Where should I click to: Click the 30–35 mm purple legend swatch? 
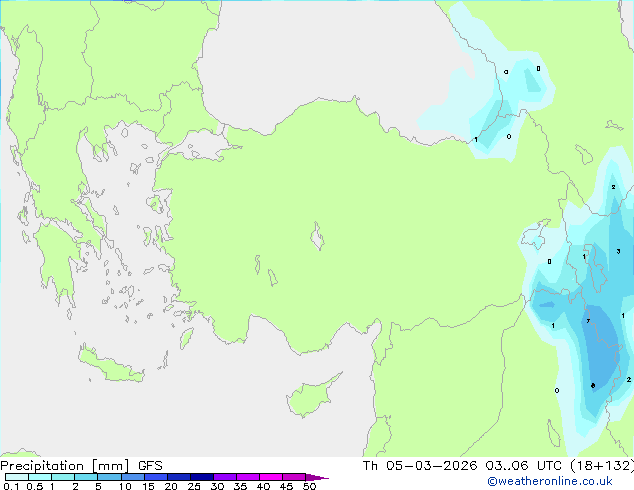click(x=225, y=477)
